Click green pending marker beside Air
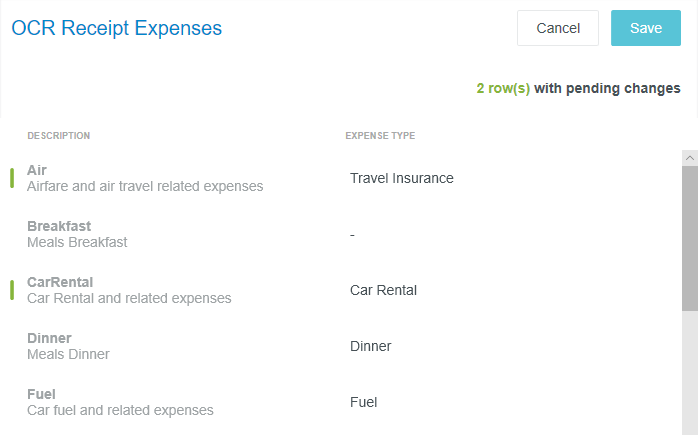This screenshot has width=698, height=435. click(x=11, y=178)
